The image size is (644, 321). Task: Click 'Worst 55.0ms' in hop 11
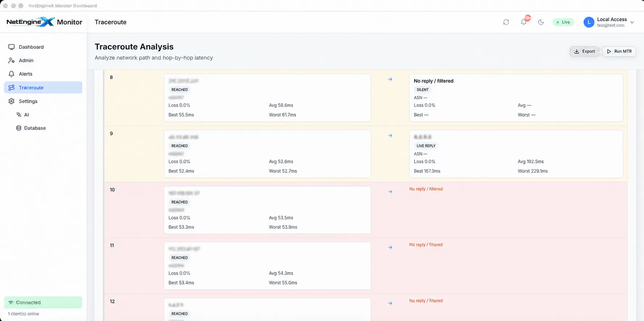[x=283, y=283]
